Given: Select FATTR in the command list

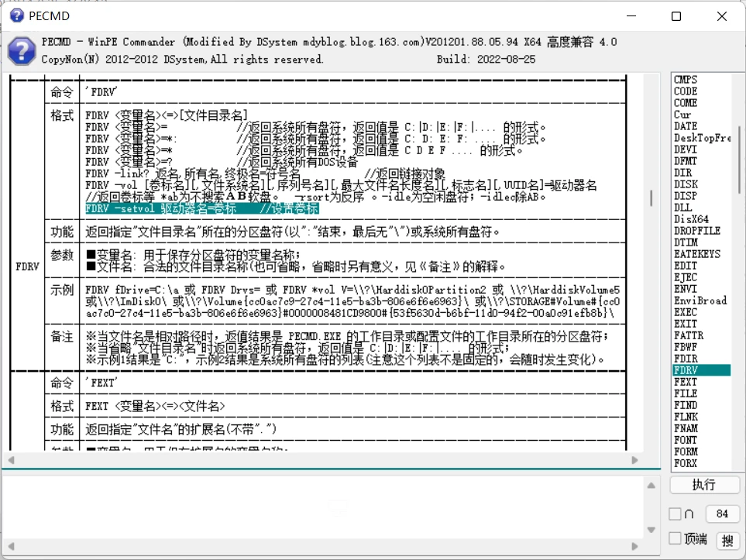Looking at the screenshot, I should [x=689, y=335].
